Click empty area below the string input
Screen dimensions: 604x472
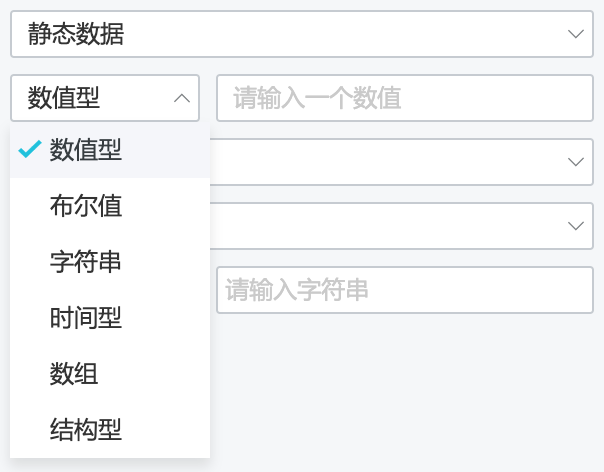pos(405,385)
